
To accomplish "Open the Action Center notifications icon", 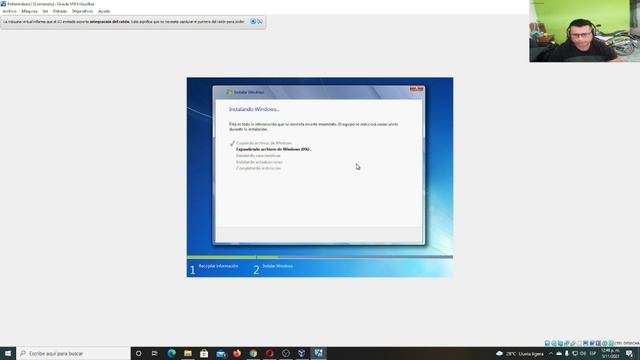I will pos(629,353).
